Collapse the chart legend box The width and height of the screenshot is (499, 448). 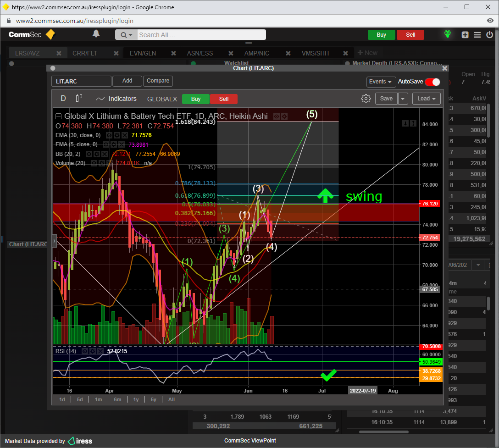(59, 116)
